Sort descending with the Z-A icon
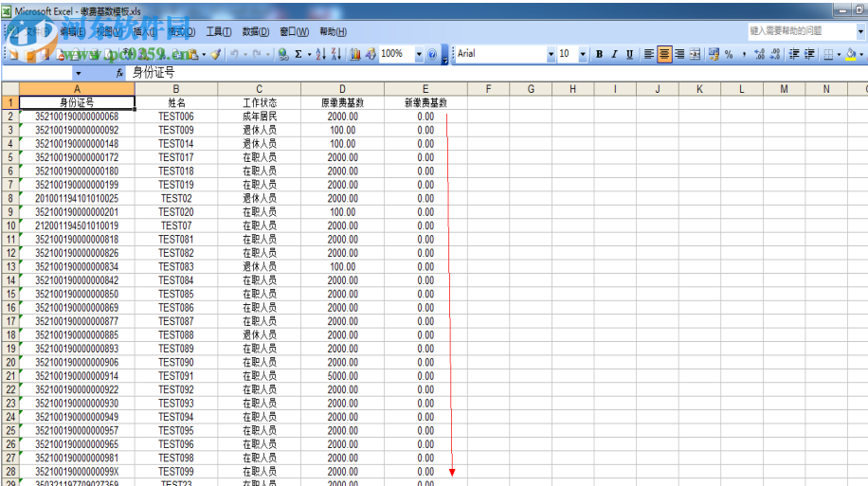868x486 pixels. click(x=336, y=54)
